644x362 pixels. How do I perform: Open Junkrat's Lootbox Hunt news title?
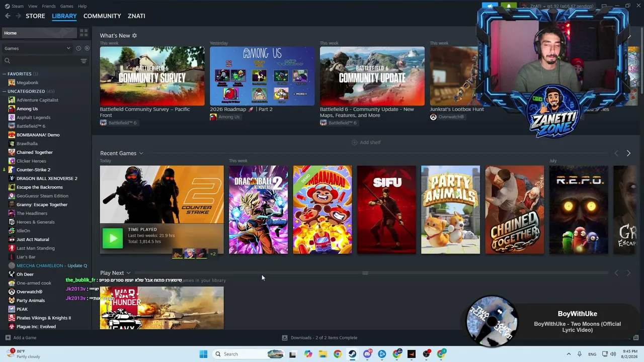[x=457, y=109]
